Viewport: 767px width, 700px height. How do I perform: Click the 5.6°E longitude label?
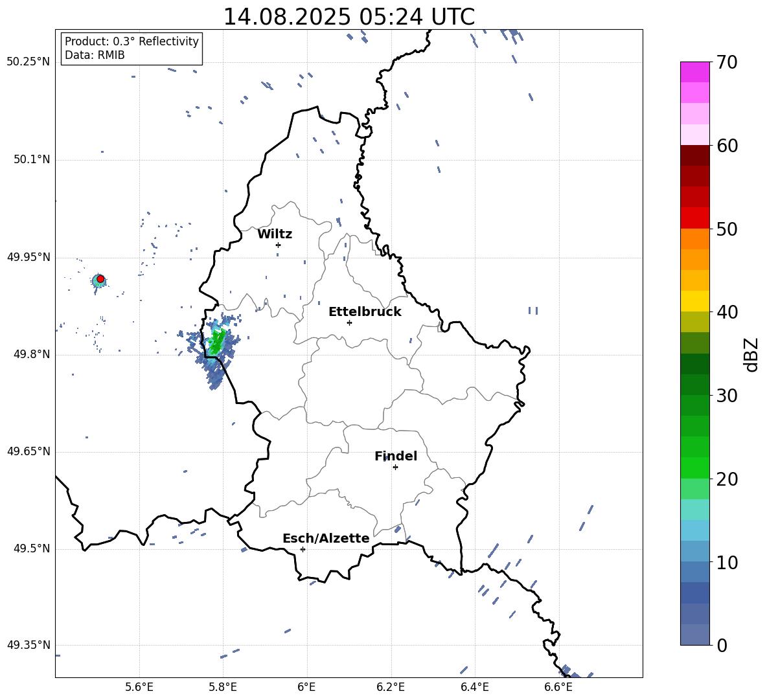(139, 687)
